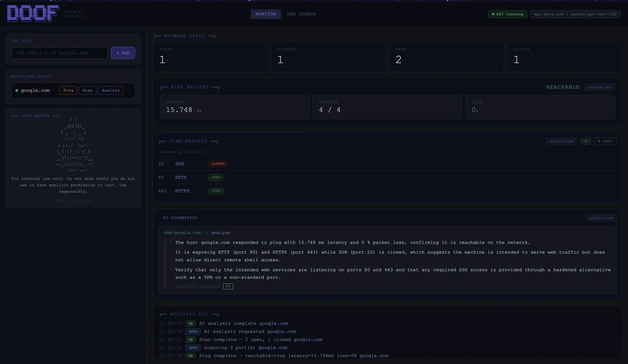Click the OK badge after analysis complete
The image size is (628, 364).
tap(228, 286)
